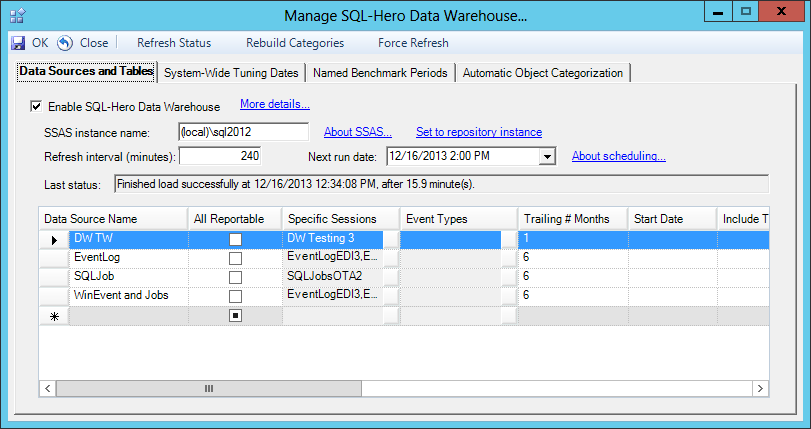This screenshot has width=811, height=429.
Task: Click Force Refresh in toolbar
Action: [413, 43]
